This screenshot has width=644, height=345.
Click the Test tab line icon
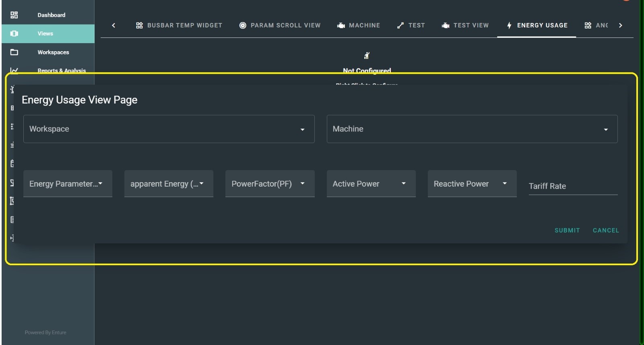pyautogui.click(x=400, y=25)
